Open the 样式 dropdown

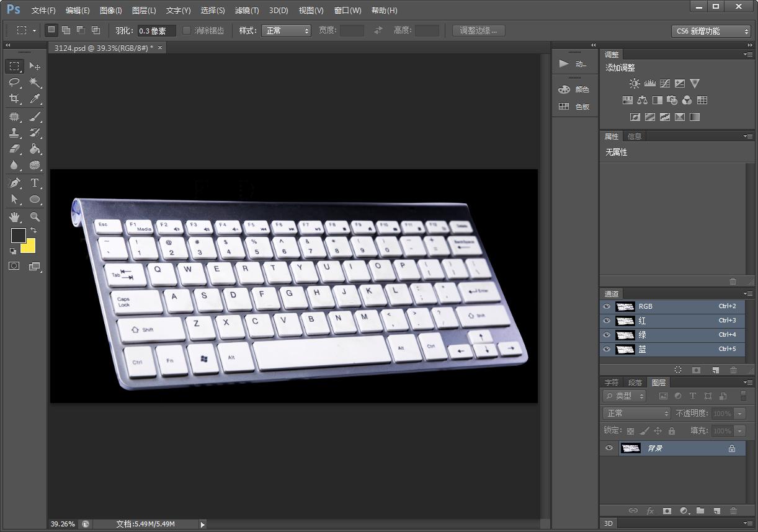pyautogui.click(x=286, y=30)
